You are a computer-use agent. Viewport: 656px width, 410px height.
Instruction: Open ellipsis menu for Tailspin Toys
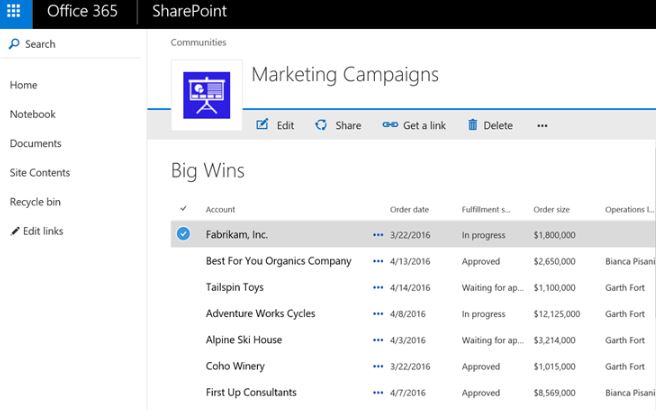tap(378, 287)
